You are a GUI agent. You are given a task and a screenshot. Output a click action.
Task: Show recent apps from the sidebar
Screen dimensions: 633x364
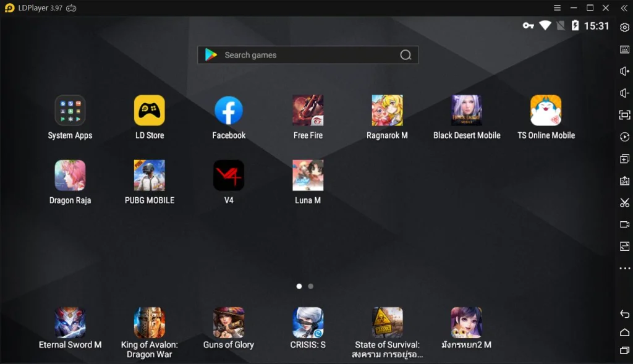[x=624, y=350]
